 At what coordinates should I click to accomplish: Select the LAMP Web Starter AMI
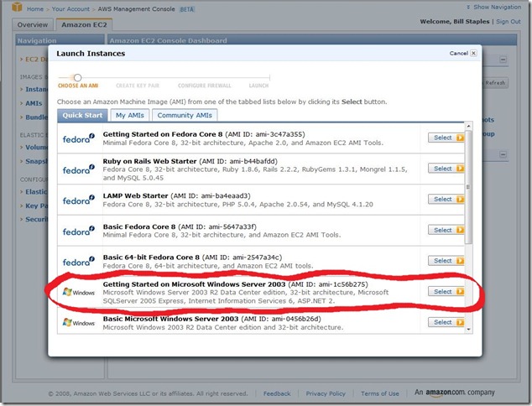(x=446, y=199)
